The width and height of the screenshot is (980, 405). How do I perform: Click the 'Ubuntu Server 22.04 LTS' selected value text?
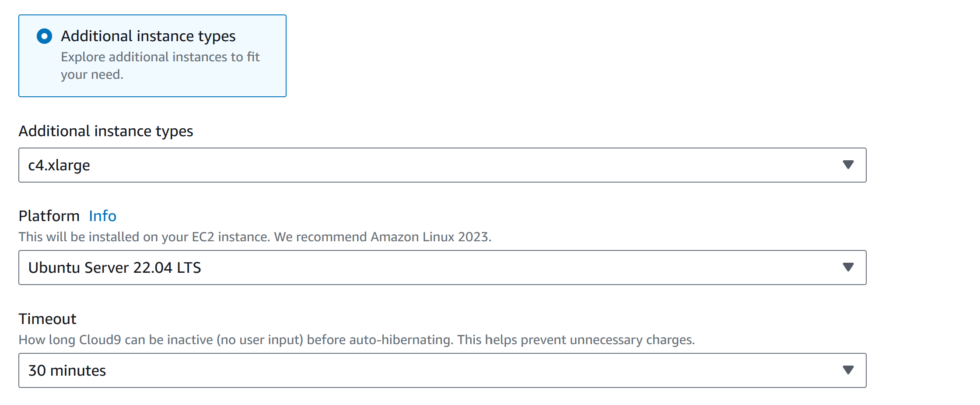coord(115,268)
